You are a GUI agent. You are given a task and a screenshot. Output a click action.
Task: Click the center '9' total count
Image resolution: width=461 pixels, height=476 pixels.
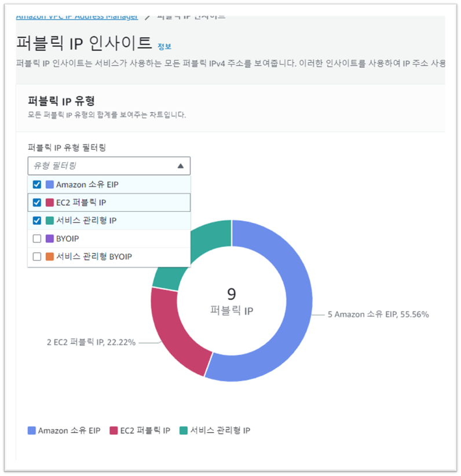232,294
